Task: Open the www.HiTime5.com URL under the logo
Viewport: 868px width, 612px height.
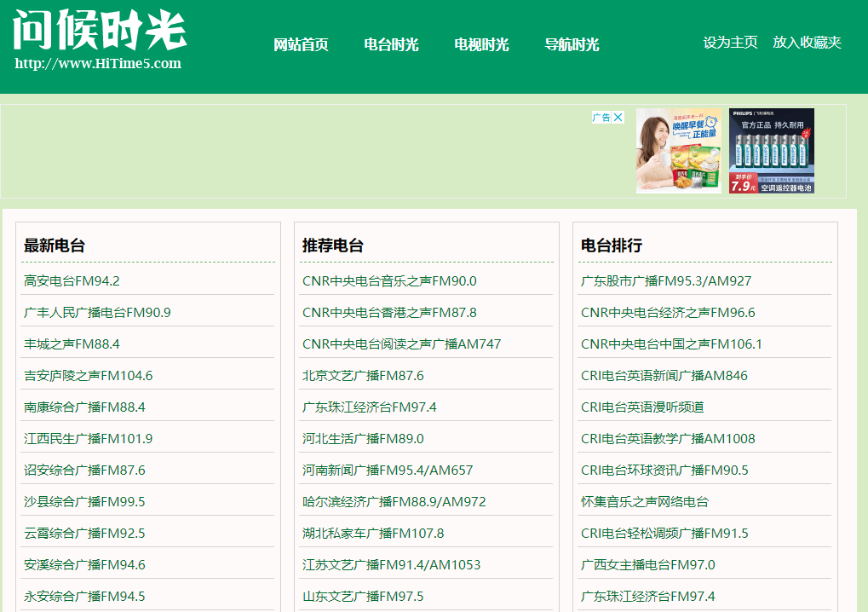Action: click(x=98, y=64)
